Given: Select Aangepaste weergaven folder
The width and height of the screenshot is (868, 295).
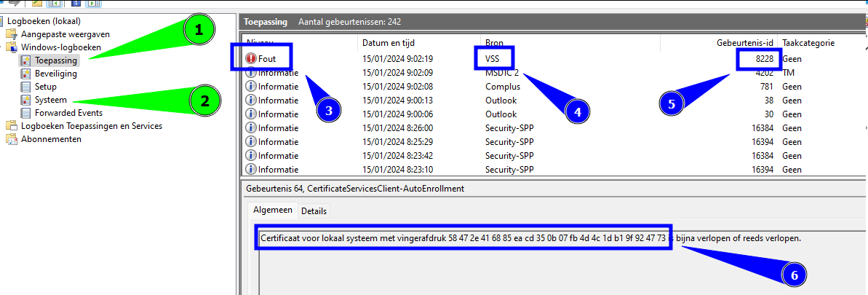Looking at the screenshot, I should click(65, 34).
